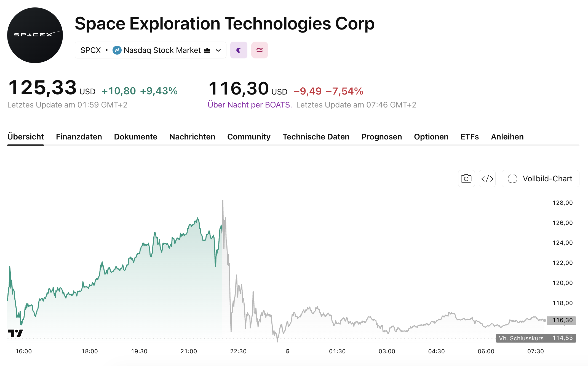Click the purple moon overnight-session icon
Viewport: 588px width, 366px height.
tap(239, 50)
